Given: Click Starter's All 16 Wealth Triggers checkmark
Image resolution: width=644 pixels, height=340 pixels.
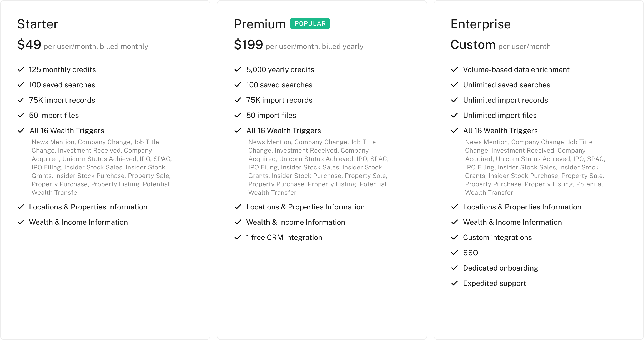Looking at the screenshot, I should pos(21,131).
